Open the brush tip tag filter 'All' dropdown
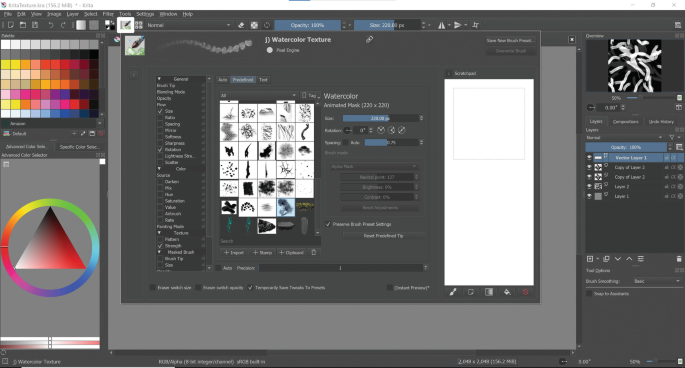 pos(258,95)
